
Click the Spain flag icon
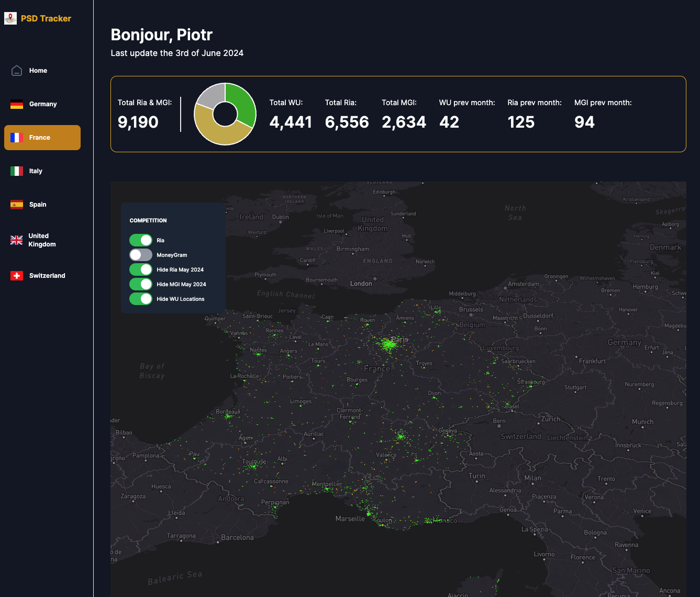(17, 205)
